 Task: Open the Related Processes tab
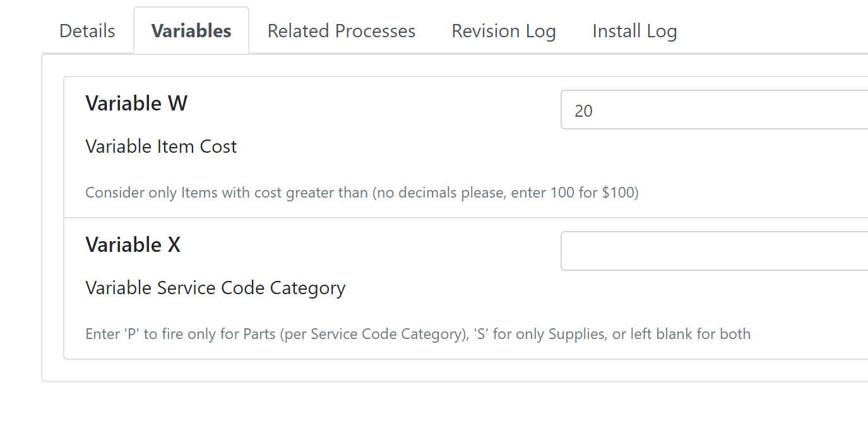[x=342, y=31]
